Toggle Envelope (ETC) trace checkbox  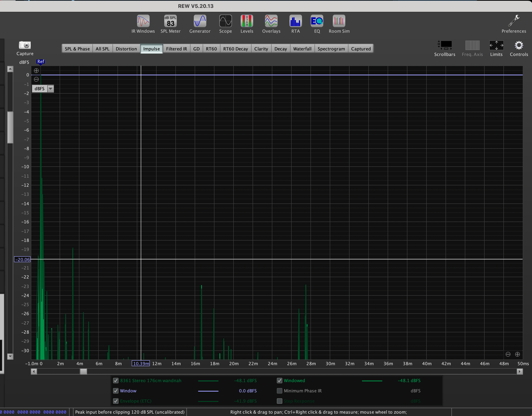tap(116, 401)
